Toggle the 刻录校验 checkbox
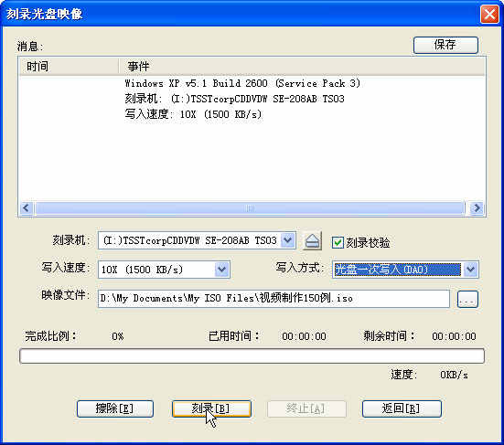The image size is (504, 445). tap(338, 242)
